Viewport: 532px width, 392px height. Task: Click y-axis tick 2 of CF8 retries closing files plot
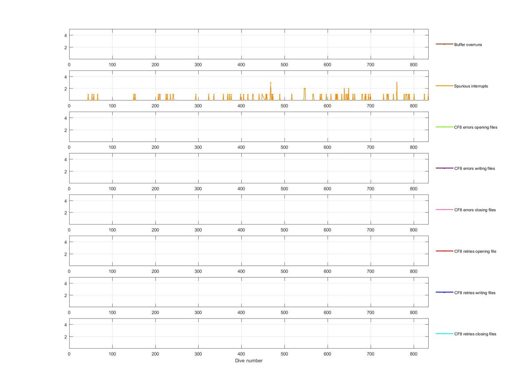click(65, 337)
